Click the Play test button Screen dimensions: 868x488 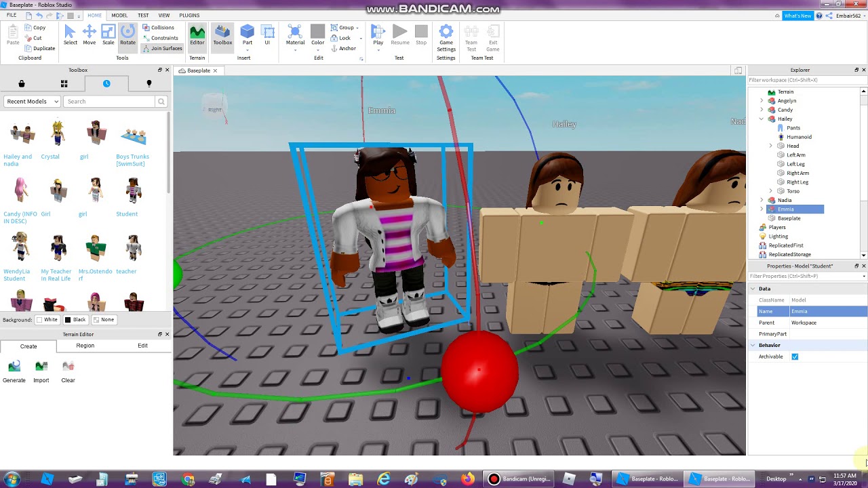tap(378, 35)
